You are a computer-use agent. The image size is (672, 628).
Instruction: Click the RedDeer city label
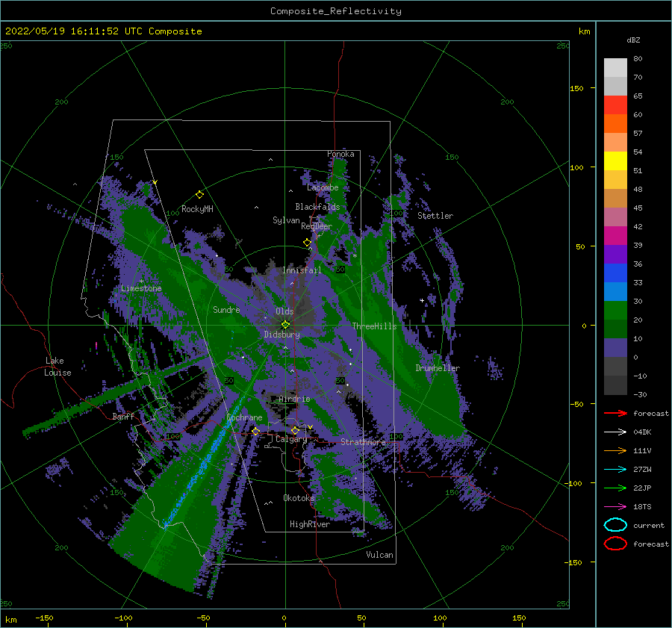point(317,226)
